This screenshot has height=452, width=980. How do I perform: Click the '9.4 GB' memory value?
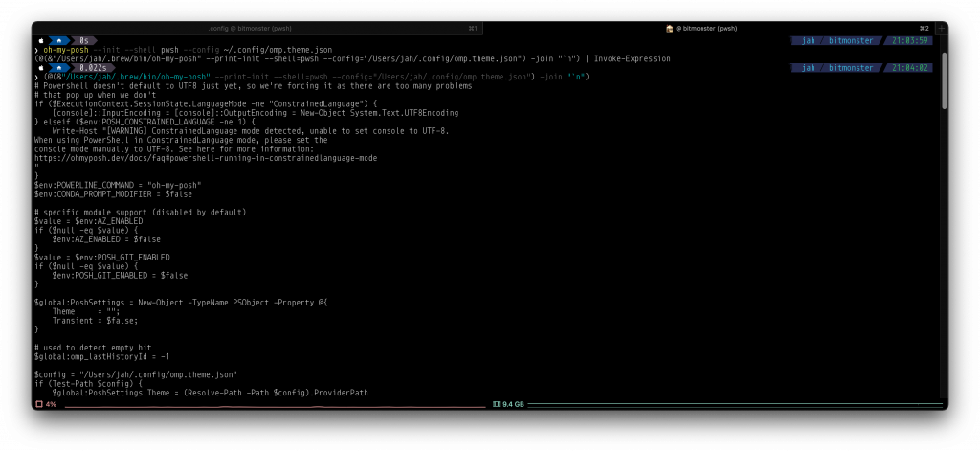[x=513, y=404]
